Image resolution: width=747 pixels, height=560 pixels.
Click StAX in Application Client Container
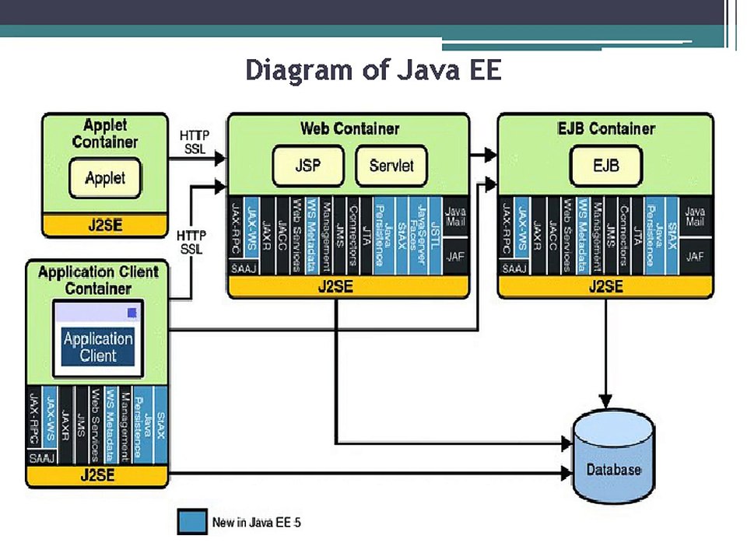(x=160, y=425)
